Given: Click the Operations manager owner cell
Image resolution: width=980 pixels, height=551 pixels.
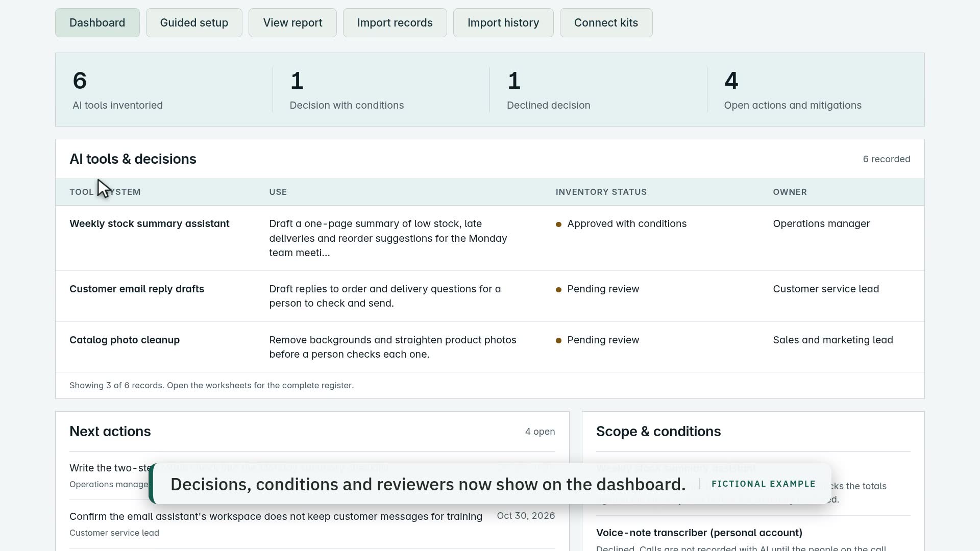Looking at the screenshot, I should [821, 223].
